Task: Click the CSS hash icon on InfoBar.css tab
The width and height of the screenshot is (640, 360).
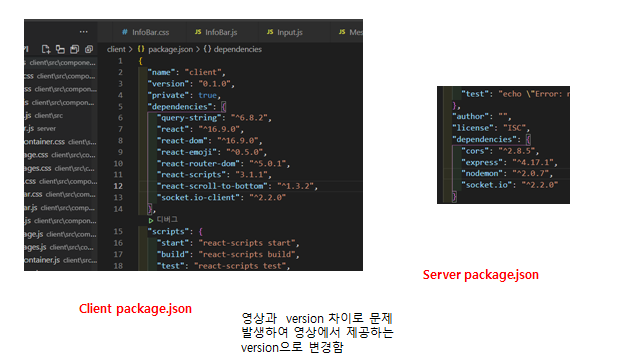Action: click(124, 32)
